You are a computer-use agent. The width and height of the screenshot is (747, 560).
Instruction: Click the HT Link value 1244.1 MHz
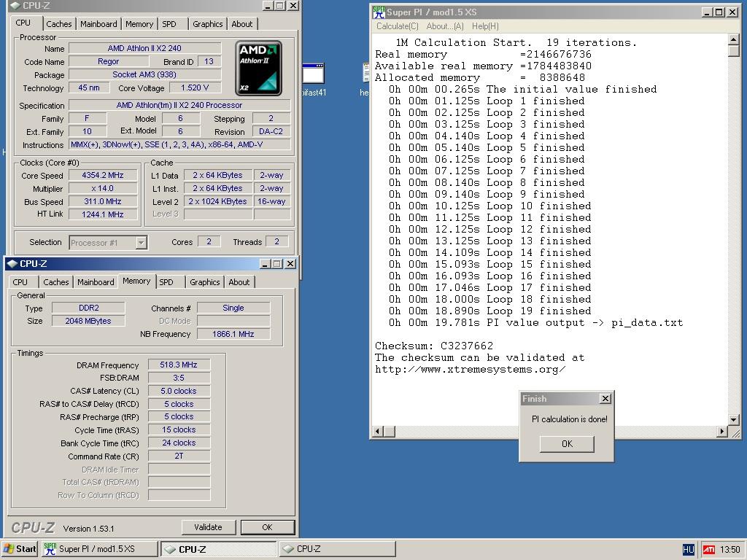coord(103,214)
